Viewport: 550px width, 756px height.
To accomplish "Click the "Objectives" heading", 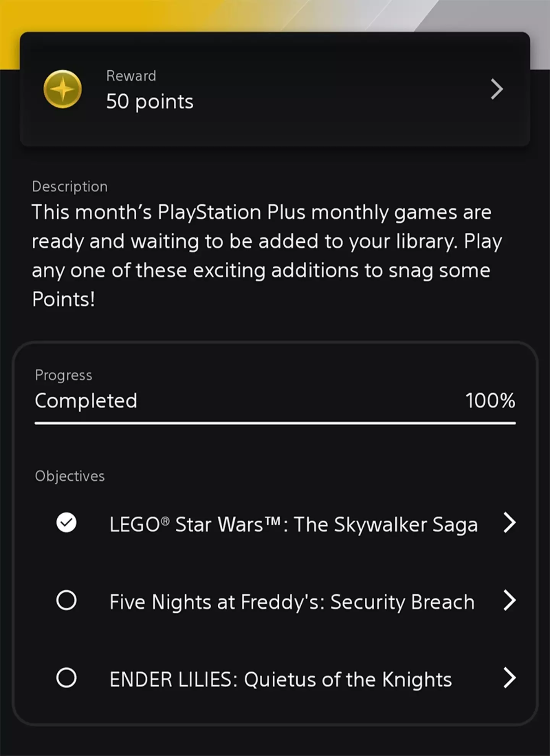I will point(70,476).
